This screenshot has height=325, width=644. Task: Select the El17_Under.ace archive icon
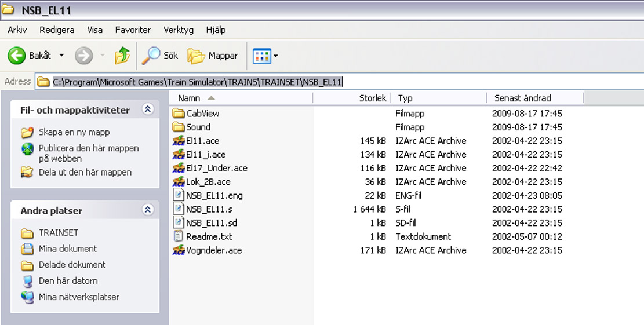(179, 168)
